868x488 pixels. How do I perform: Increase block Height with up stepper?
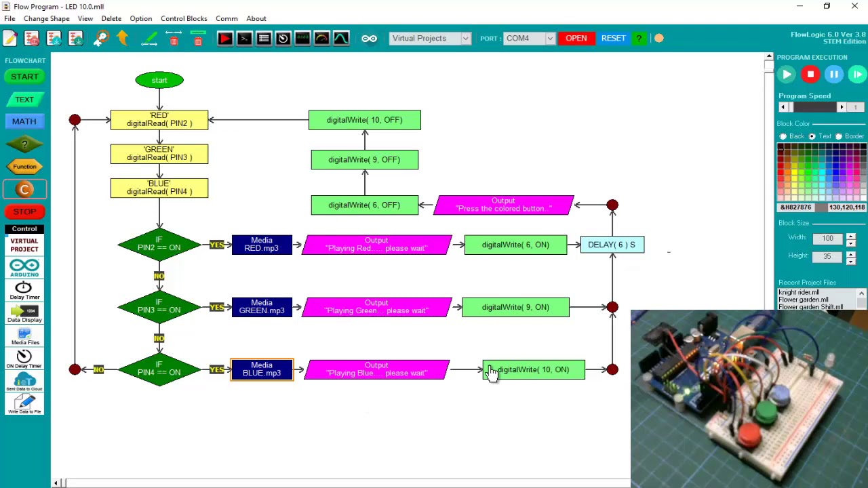(851, 253)
